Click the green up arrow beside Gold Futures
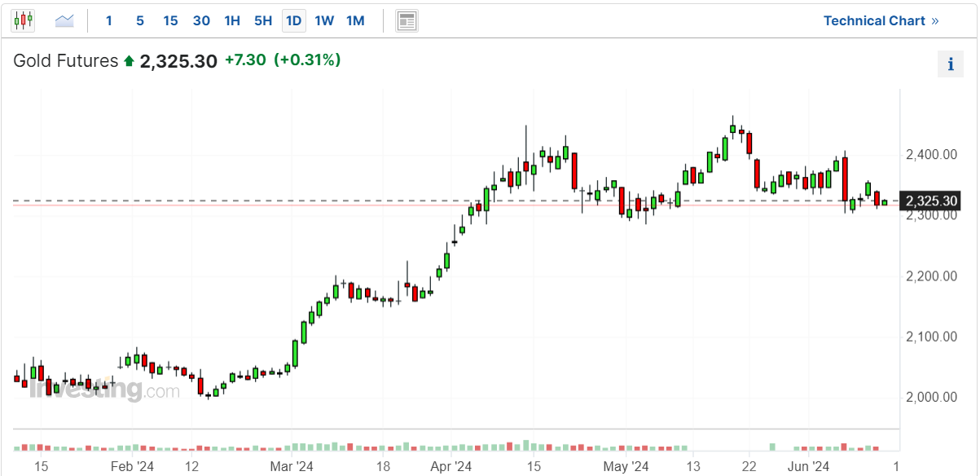 [129, 60]
